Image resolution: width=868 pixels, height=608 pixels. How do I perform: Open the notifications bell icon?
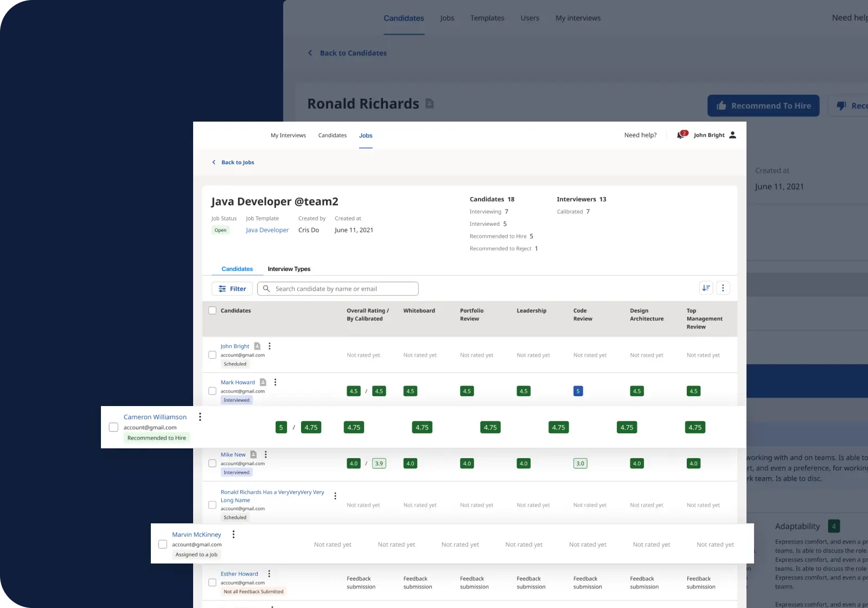[x=681, y=135]
